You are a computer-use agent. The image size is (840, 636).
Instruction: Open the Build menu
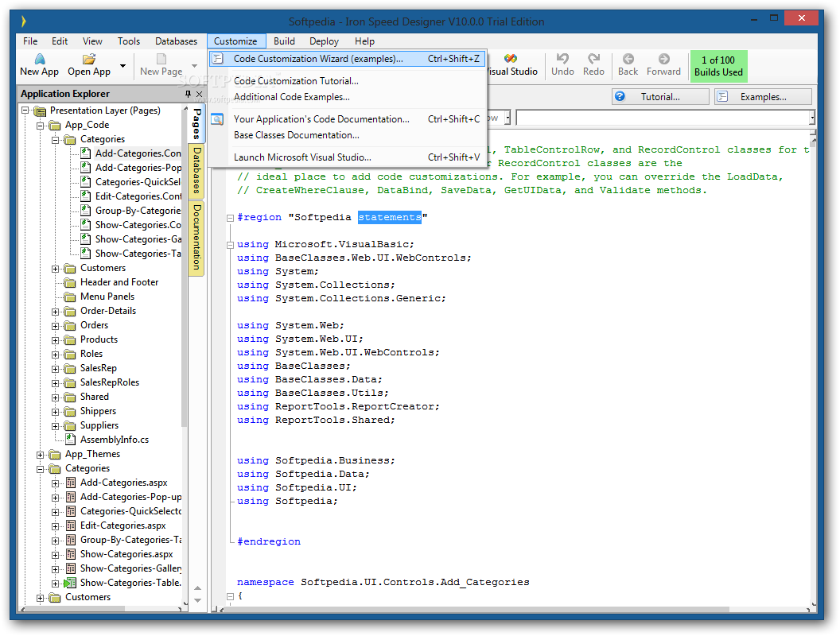pos(284,41)
